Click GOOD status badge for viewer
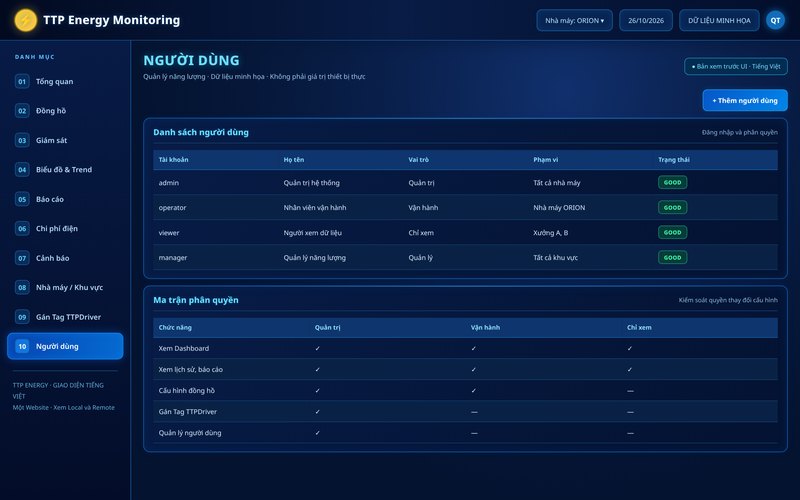The width and height of the screenshot is (800, 500). tap(672, 233)
